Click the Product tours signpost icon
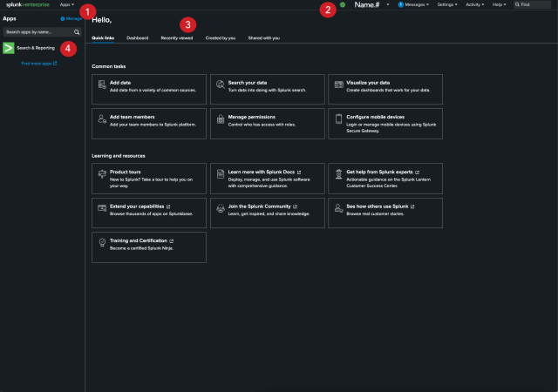Image resolution: width=558 pixels, height=392 pixels. 102,174
